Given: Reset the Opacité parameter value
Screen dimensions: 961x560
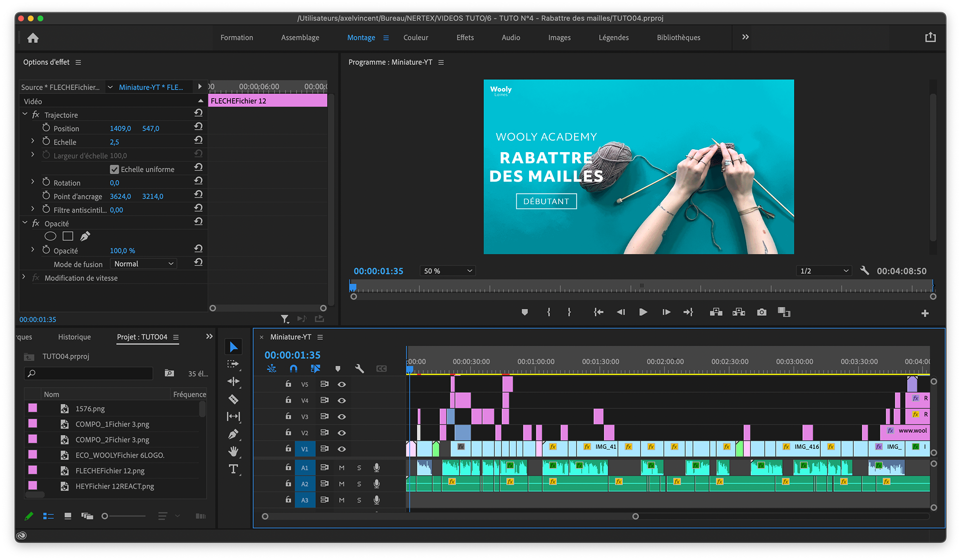Looking at the screenshot, I should 198,248.
